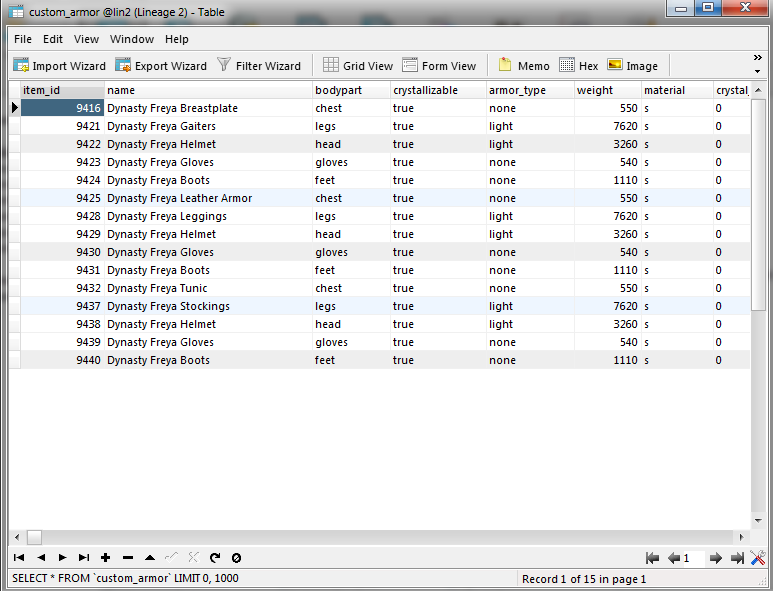This screenshot has height=591, width=773.
Task: Select bodypart cell of item 9439
Action: 351,342
